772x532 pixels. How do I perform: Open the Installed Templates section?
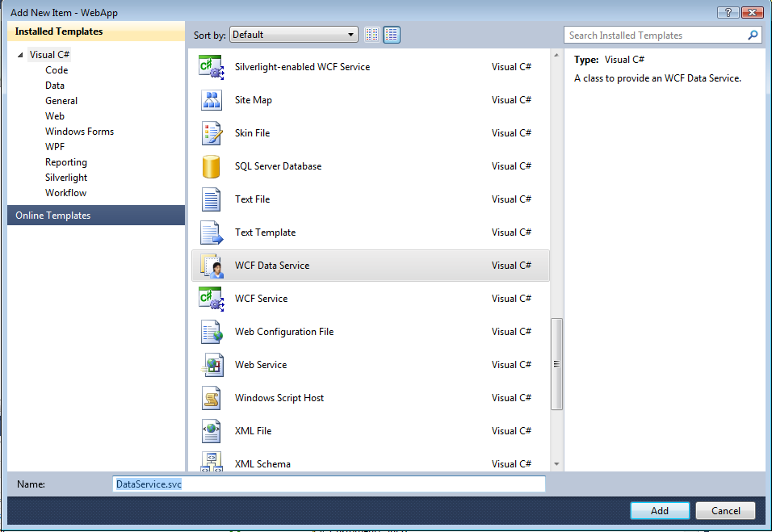pos(96,31)
